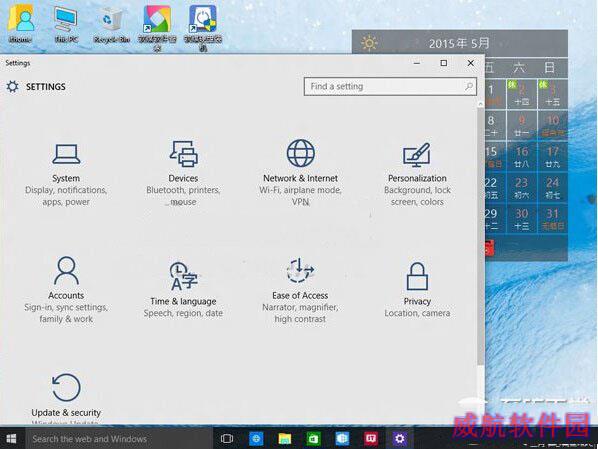Click the search magnifier in Find a setting

pos(469,87)
